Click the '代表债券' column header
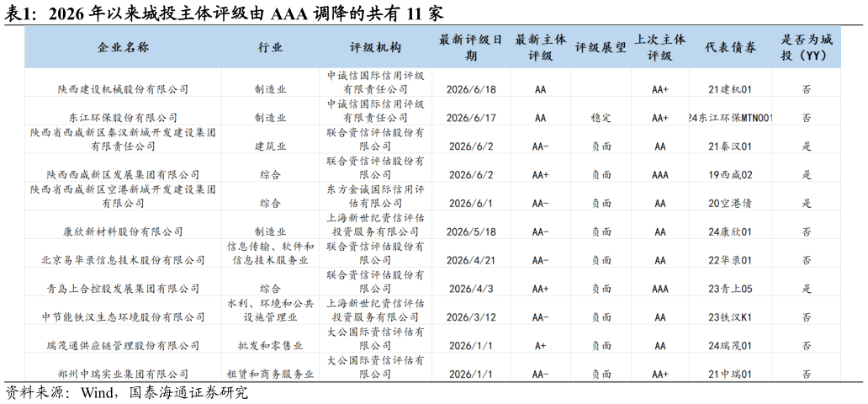 730,48
